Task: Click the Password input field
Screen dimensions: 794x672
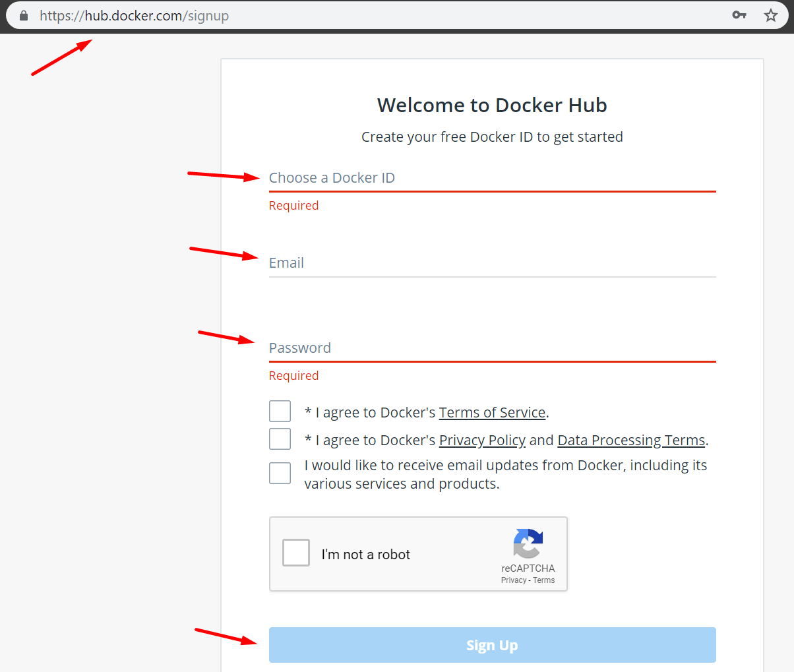Action: tap(492, 348)
